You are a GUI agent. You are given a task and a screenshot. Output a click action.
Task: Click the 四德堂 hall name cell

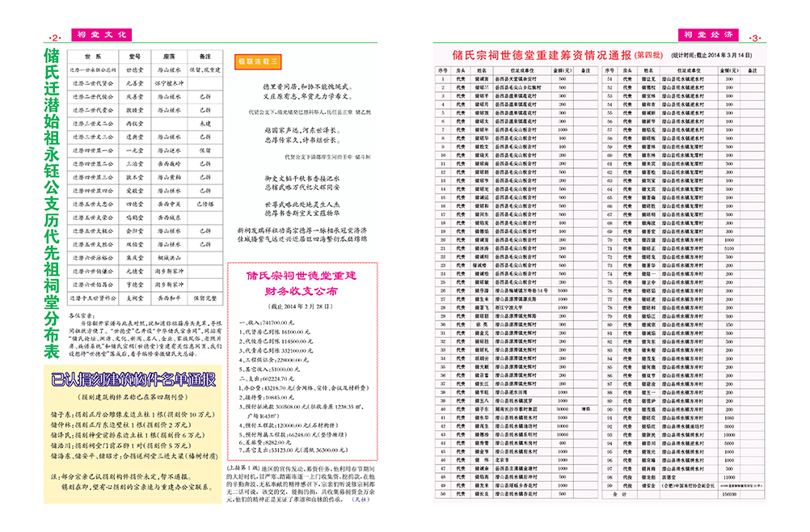coord(135,204)
